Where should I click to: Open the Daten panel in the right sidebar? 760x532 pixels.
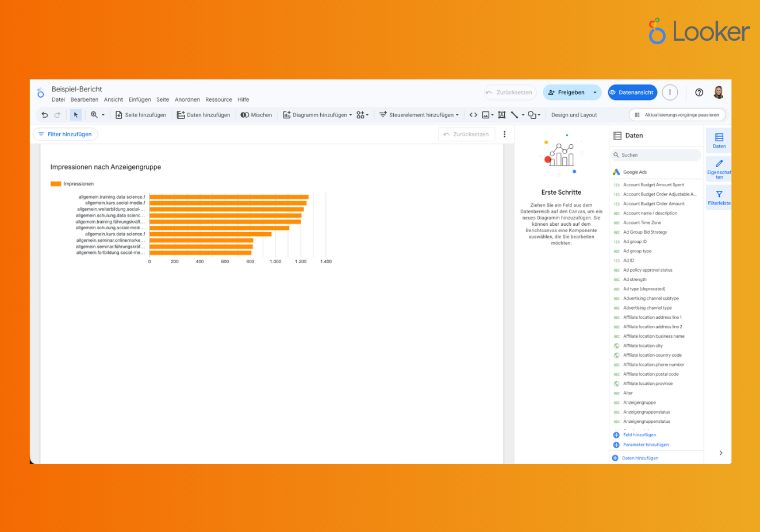(x=719, y=140)
